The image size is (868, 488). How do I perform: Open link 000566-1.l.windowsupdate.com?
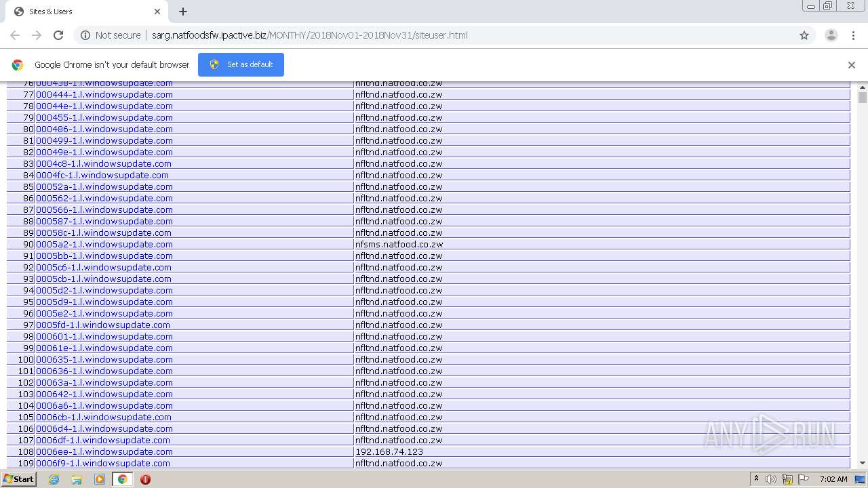click(x=104, y=209)
